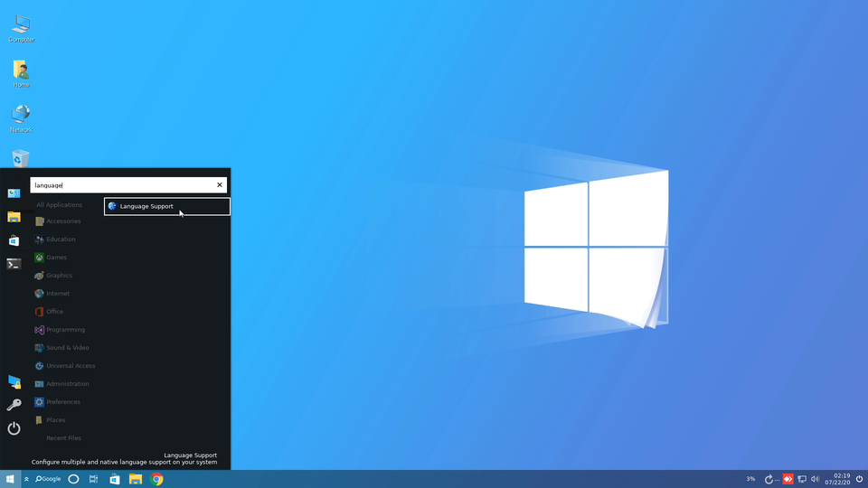The height and width of the screenshot is (488, 868).
Task: Click the Start menu button on taskbar
Action: [10, 479]
